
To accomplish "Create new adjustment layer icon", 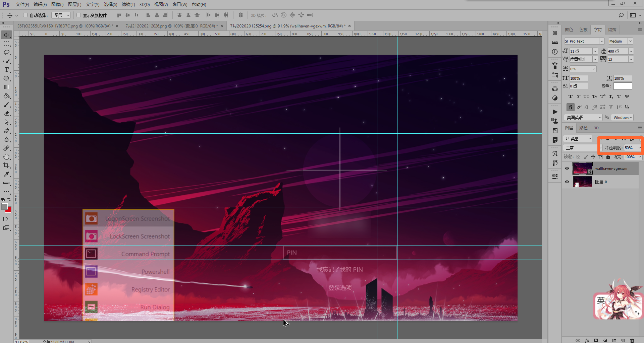I will point(605,340).
